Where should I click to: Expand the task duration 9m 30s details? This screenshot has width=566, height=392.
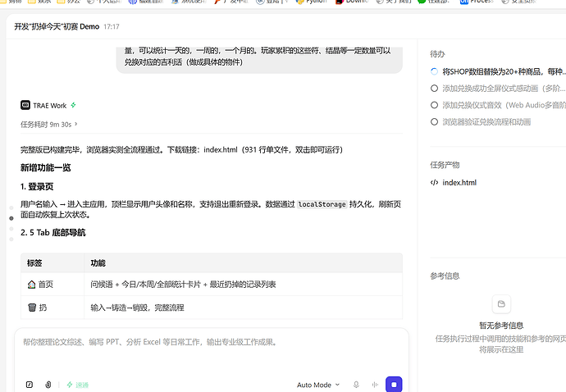click(49, 125)
